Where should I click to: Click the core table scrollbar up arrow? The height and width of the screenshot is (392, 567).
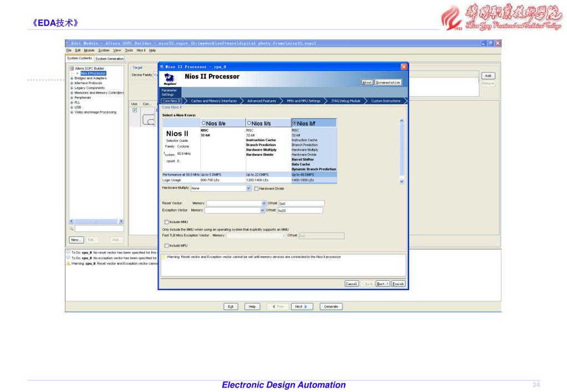coord(401,121)
